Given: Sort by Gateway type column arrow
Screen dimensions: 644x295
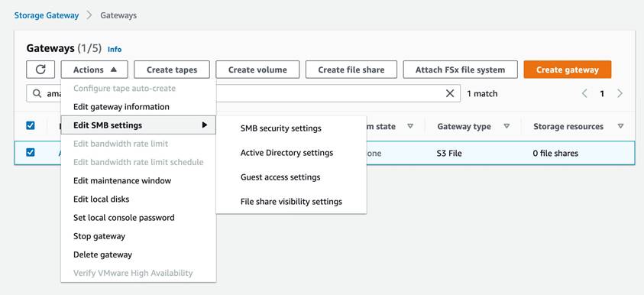Looking at the screenshot, I should (506, 126).
